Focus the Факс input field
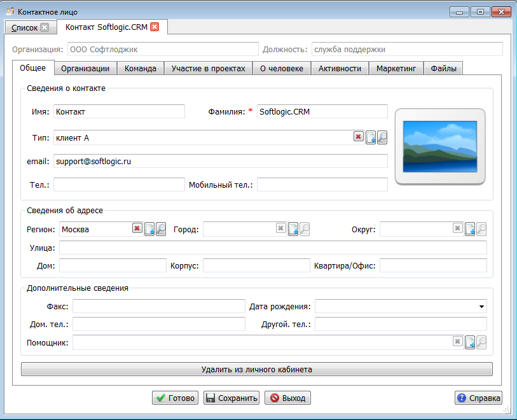The height and width of the screenshot is (420, 517). (159, 307)
